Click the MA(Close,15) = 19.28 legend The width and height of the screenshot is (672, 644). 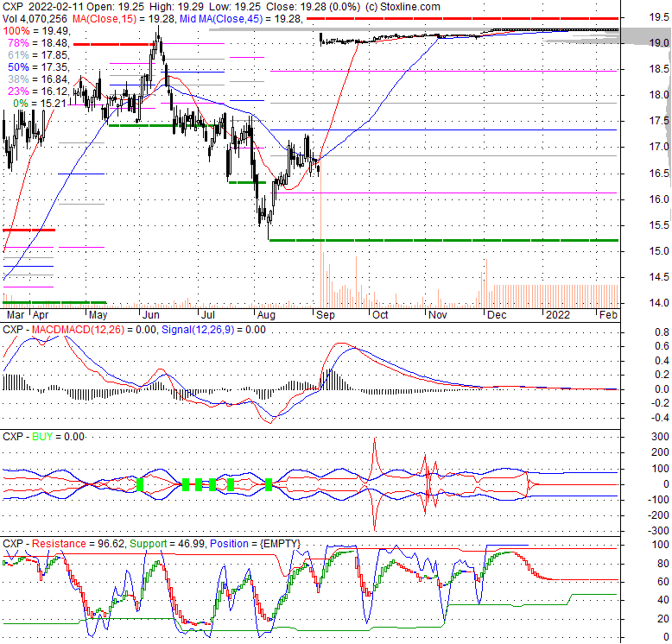point(124,19)
